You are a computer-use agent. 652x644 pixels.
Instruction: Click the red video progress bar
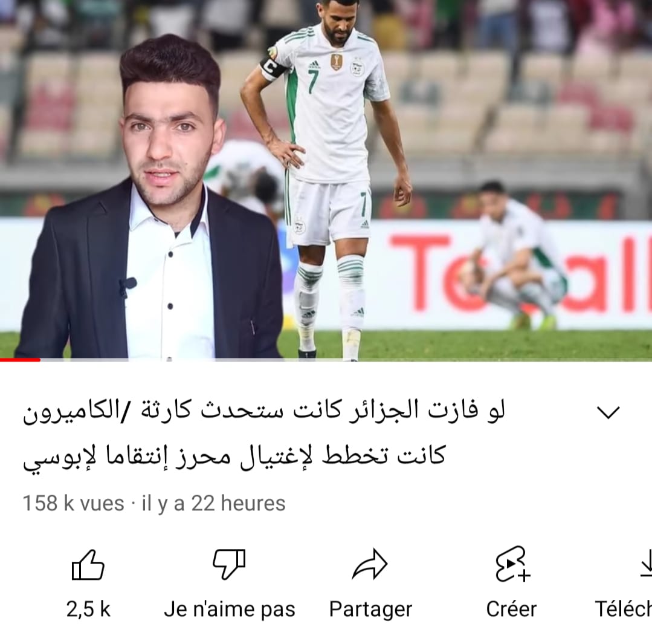(20, 359)
